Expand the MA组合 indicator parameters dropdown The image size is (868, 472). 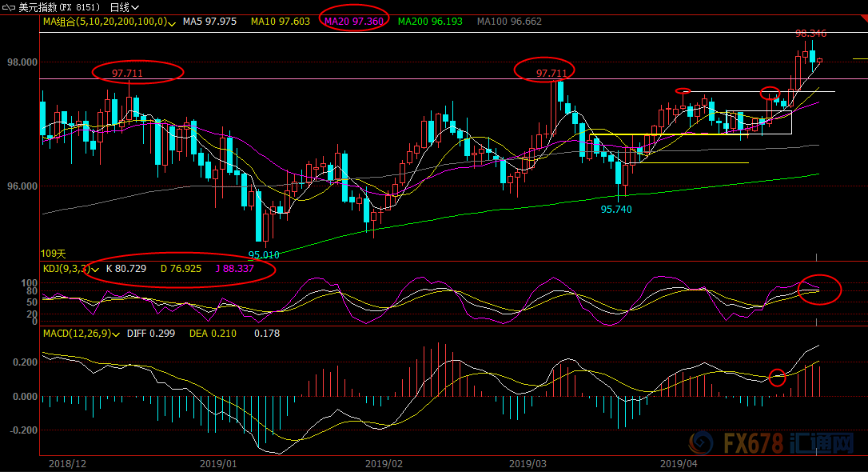coord(172,22)
